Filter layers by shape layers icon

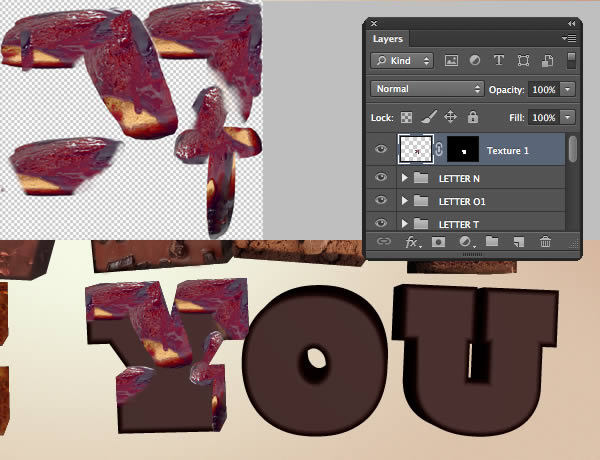pos(523,60)
